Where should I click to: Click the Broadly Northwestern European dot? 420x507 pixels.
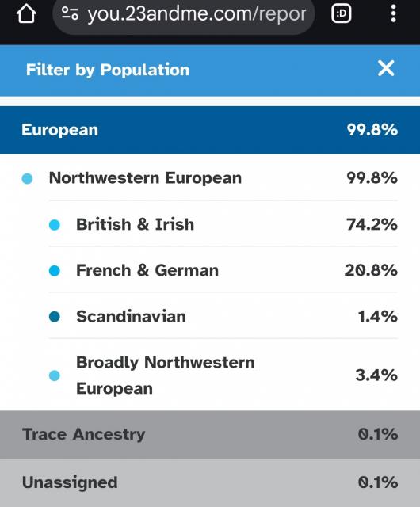pos(55,375)
